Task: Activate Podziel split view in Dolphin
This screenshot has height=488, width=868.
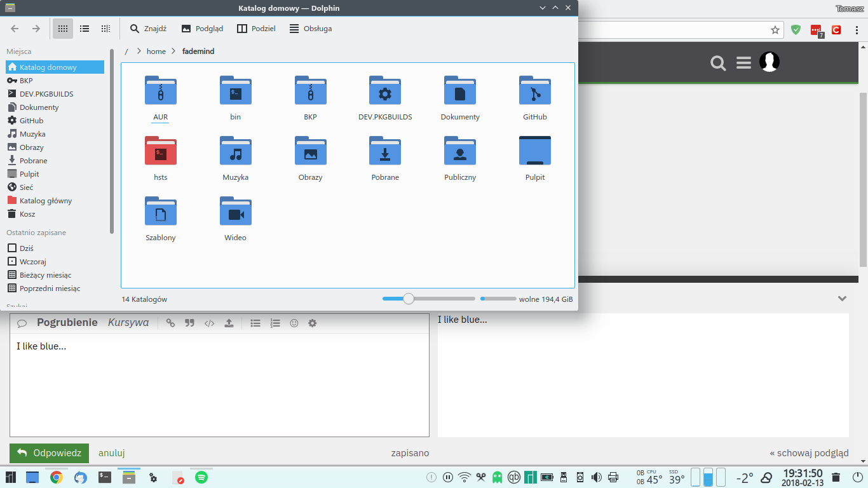Action: pos(256,28)
